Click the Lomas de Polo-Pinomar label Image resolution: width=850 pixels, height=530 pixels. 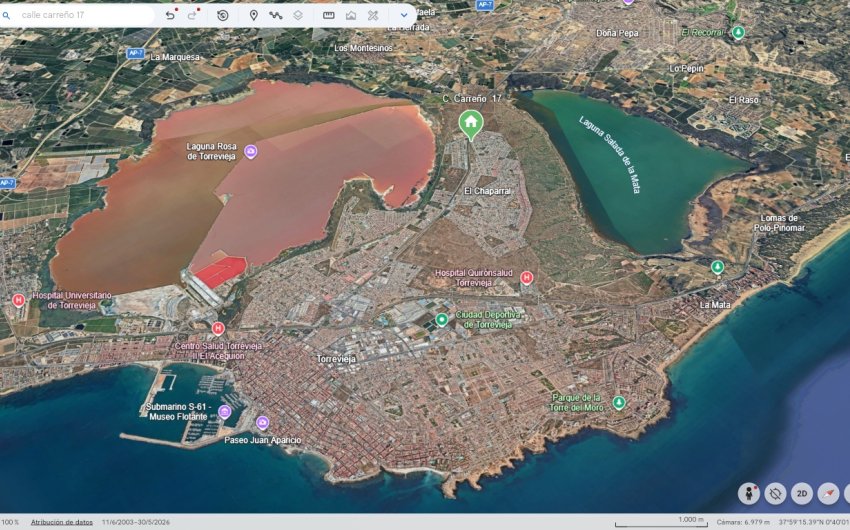(779, 223)
